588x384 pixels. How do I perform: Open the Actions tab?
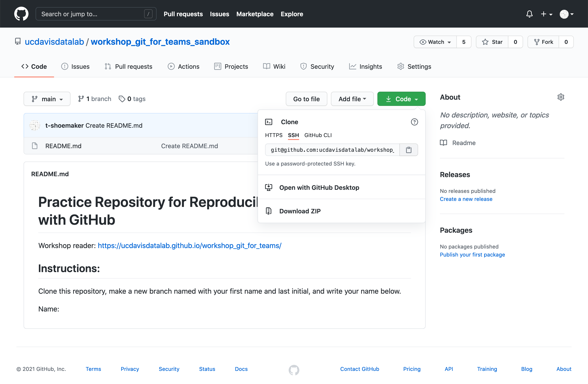(183, 67)
